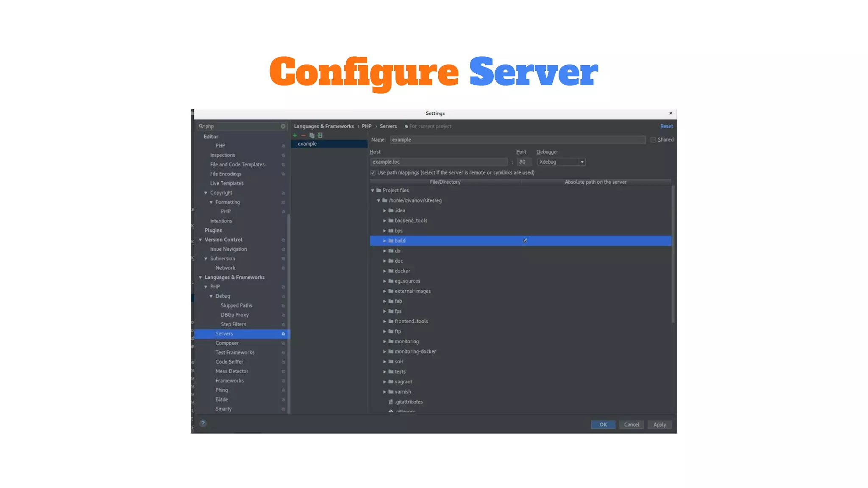This screenshot has height=488, width=868.
Task: Click the Apply button
Action: [x=659, y=424]
